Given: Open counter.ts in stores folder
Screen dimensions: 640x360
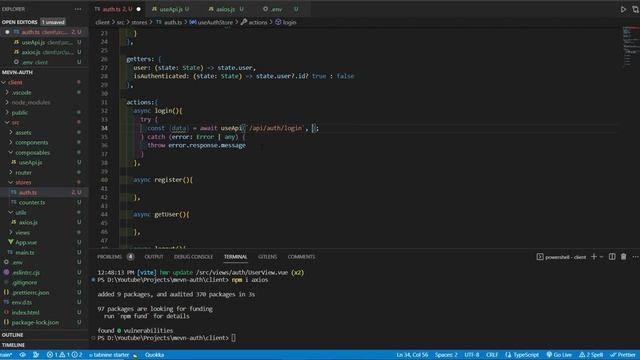Looking at the screenshot, I should click(x=32, y=202).
